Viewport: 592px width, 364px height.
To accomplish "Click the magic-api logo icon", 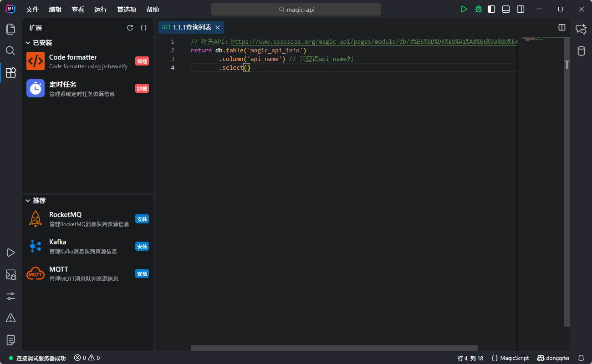I will click(x=10, y=9).
